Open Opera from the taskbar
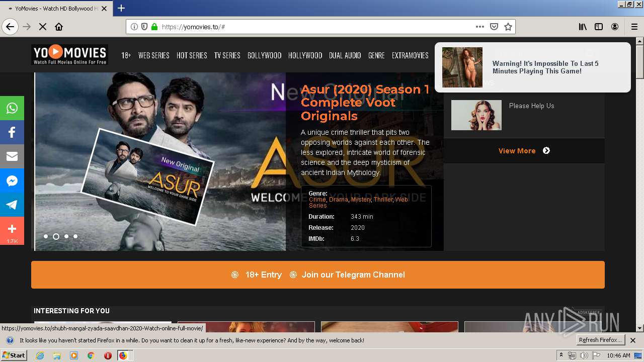 107,355
